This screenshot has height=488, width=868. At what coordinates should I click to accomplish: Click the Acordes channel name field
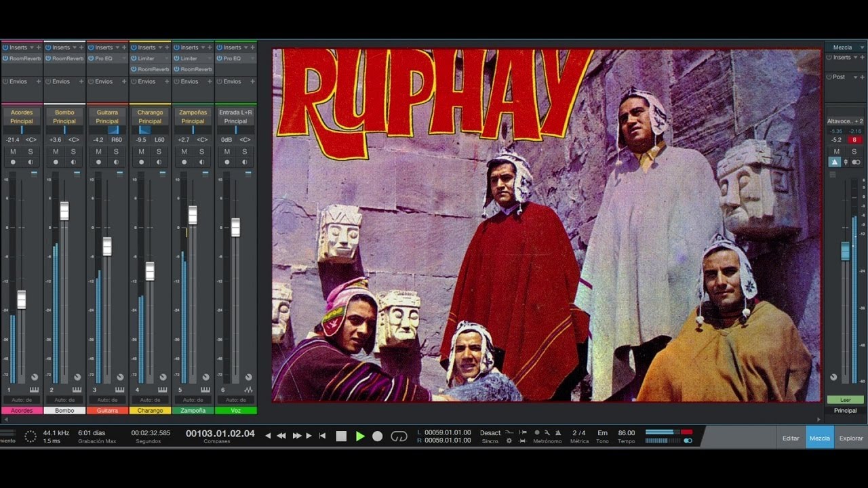[x=22, y=113]
